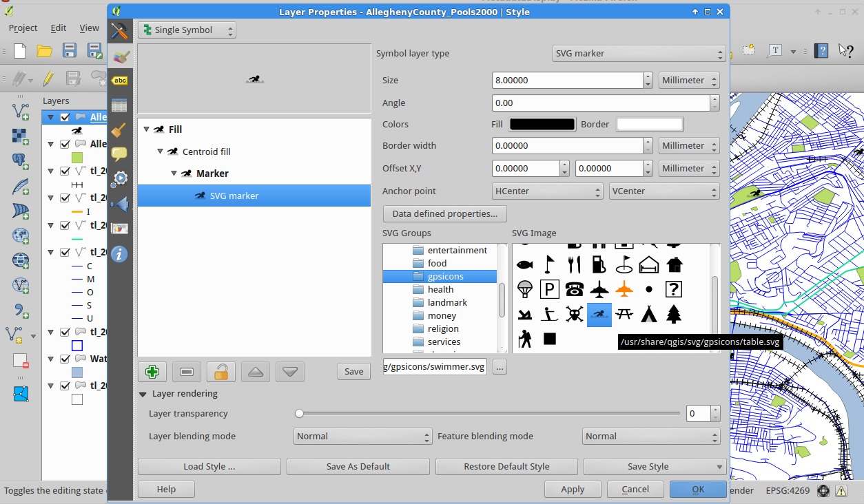
Task: Click the green add symbol layer button
Action: point(152,372)
